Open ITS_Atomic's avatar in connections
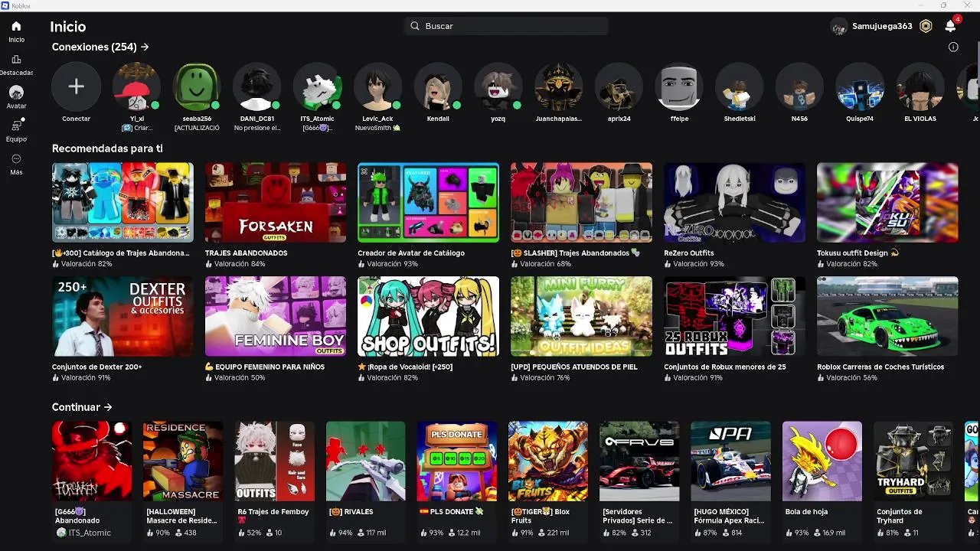This screenshot has height=551, width=980. click(x=317, y=86)
